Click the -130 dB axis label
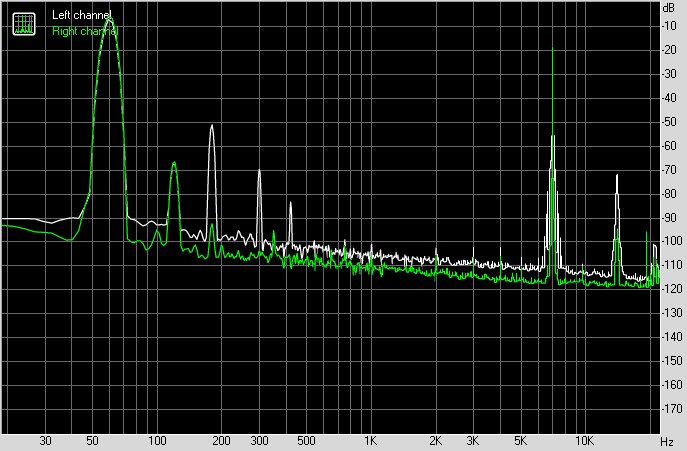687x451 pixels. coord(672,313)
